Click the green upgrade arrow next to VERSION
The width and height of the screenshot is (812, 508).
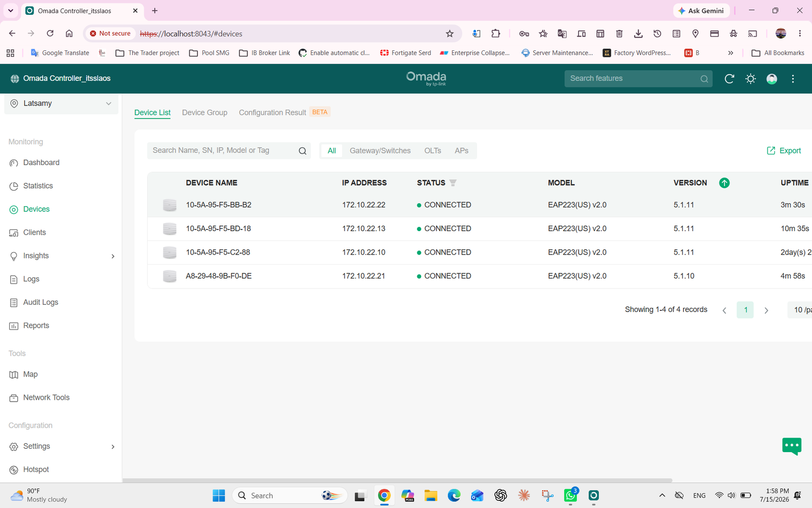click(724, 183)
